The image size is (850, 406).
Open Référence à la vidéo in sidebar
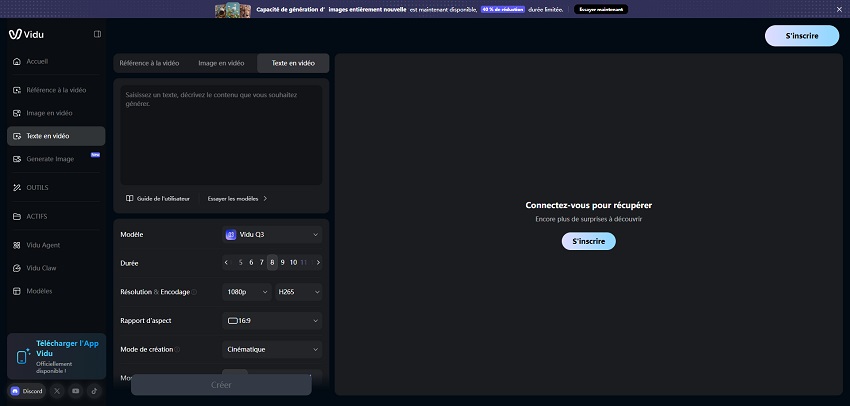pos(56,90)
